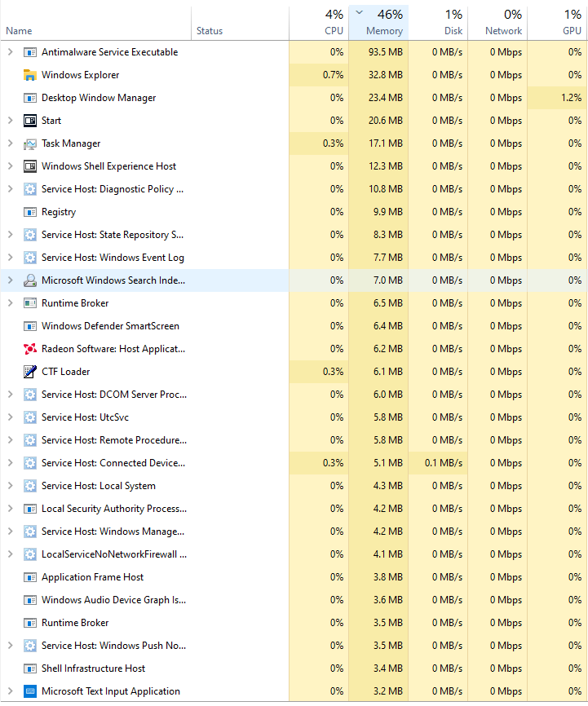Select the Application Frame Host name
Viewport: 588px width, 706px height.
tap(92, 577)
